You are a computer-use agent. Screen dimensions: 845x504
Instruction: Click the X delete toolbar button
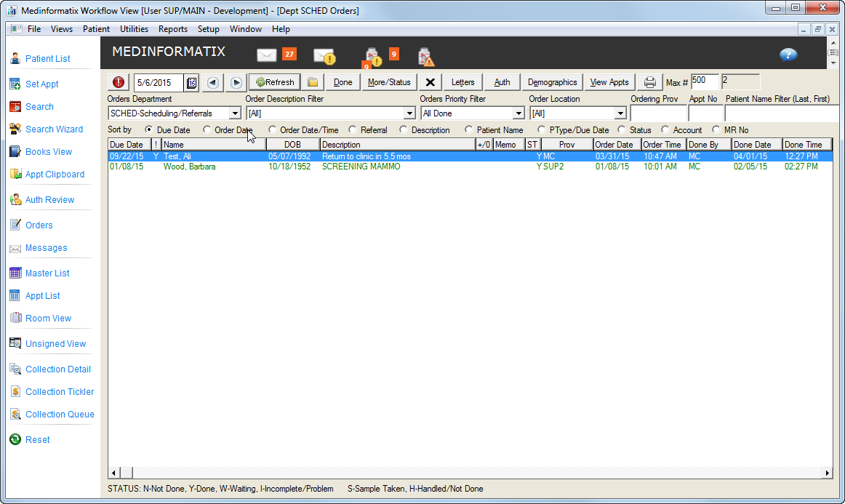click(430, 82)
